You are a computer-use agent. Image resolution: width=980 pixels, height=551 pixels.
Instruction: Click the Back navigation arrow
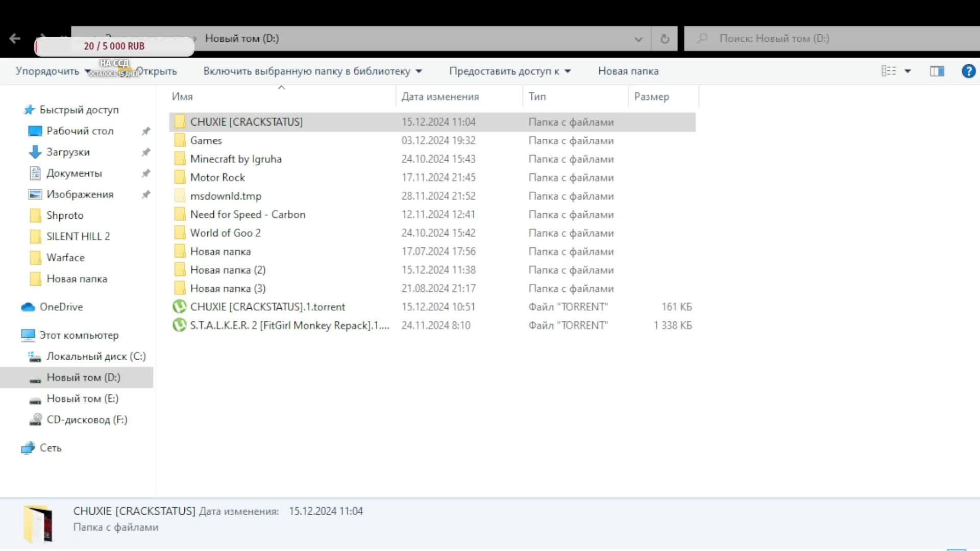tap(15, 38)
